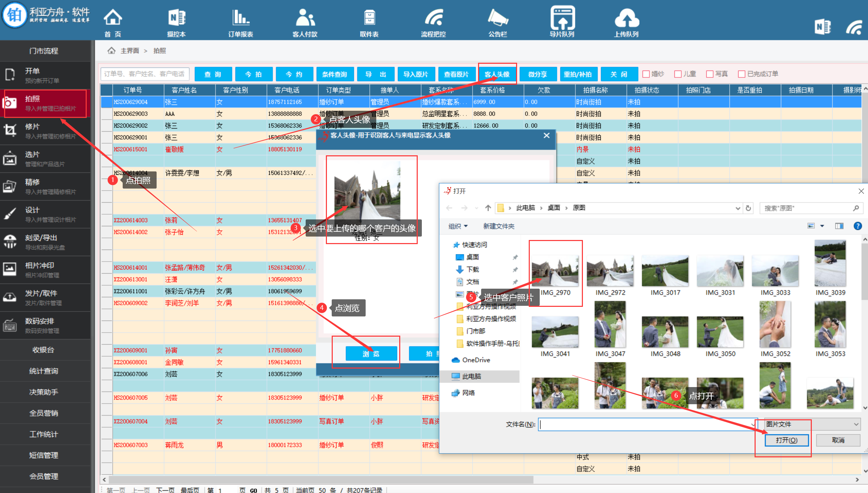The height and width of the screenshot is (493, 868).
Task: Open the 公告栏 megaphone icon
Action: 498,18
